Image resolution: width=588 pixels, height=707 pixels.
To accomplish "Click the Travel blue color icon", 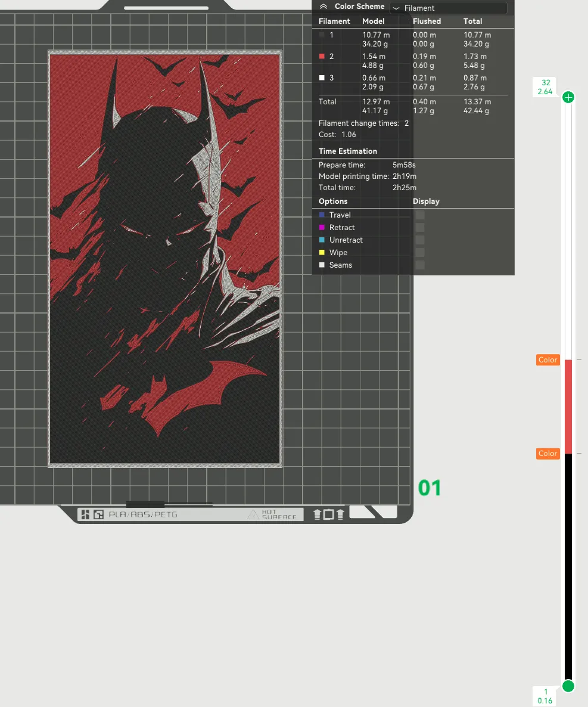I will 322,215.
